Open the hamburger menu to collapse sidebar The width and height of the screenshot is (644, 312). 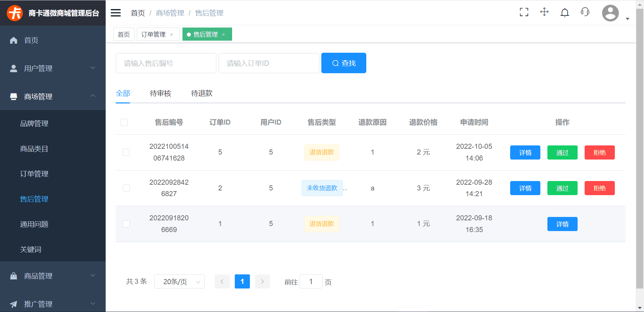tap(115, 12)
